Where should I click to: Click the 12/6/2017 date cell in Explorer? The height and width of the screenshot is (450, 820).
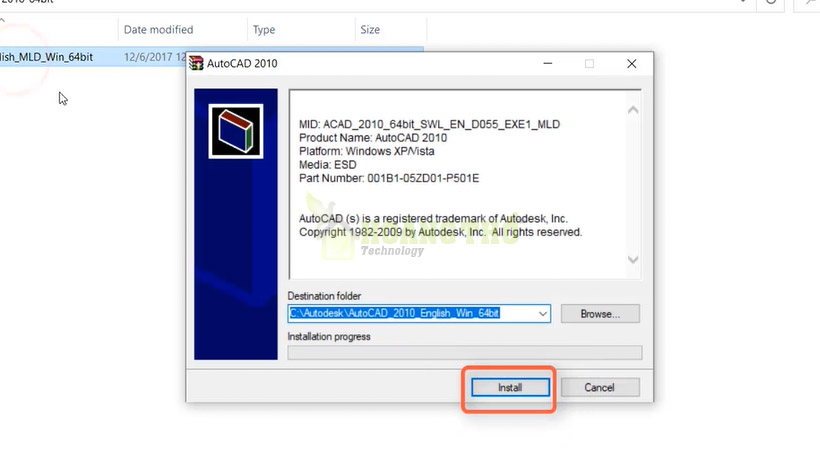tap(155, 57)
